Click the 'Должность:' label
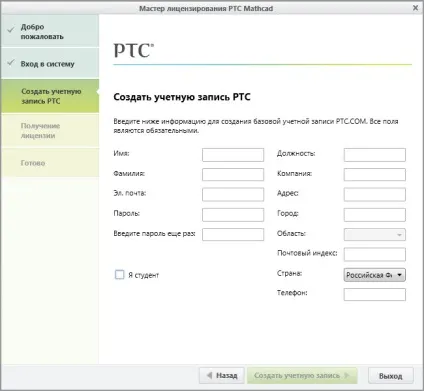The image size is (424, 391). [296, 154]
